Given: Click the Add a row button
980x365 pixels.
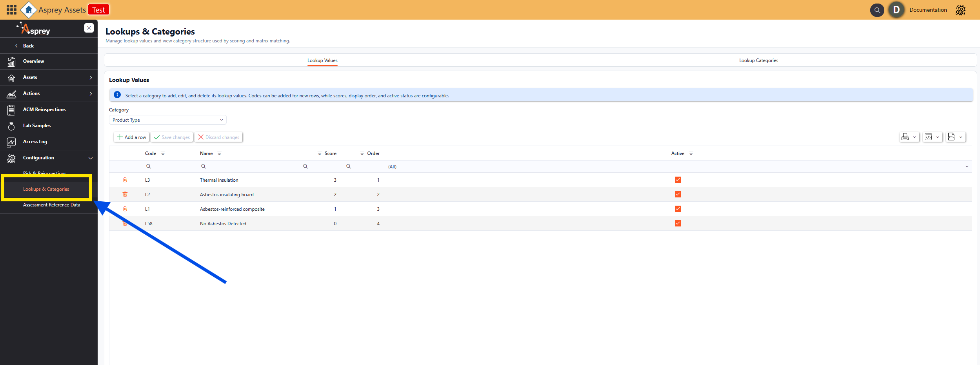Looking at the screenshot, I should click(131, 137).
